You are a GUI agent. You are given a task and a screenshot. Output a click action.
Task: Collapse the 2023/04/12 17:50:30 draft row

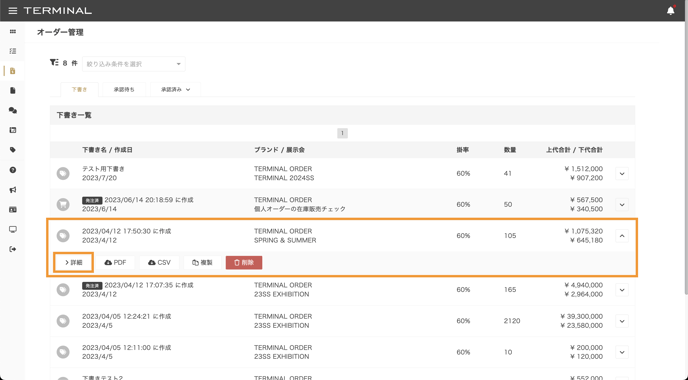tap(622, 236)
